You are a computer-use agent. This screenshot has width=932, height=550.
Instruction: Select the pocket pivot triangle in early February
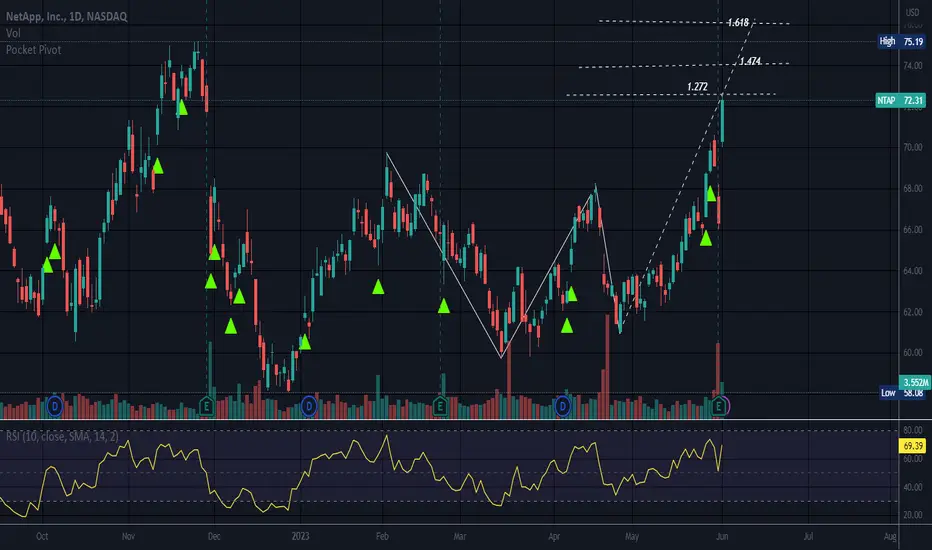click(378, 287)
